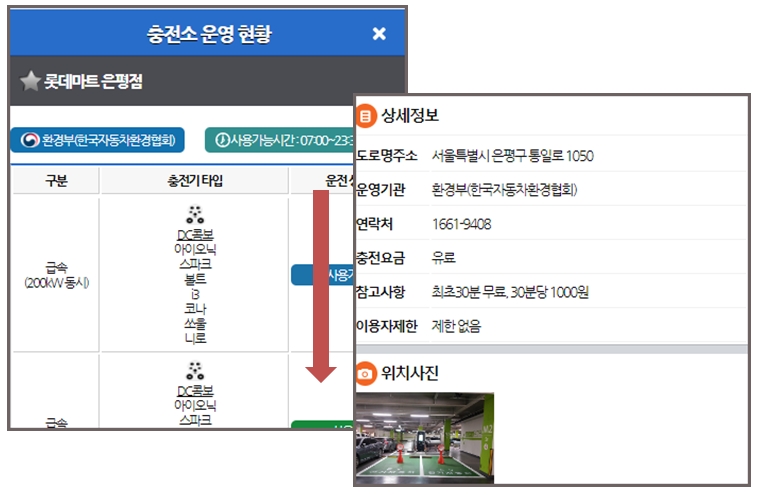Click the 도로명주소 label
This screenshot has width=758, height=495.
(x=386, y=156)
